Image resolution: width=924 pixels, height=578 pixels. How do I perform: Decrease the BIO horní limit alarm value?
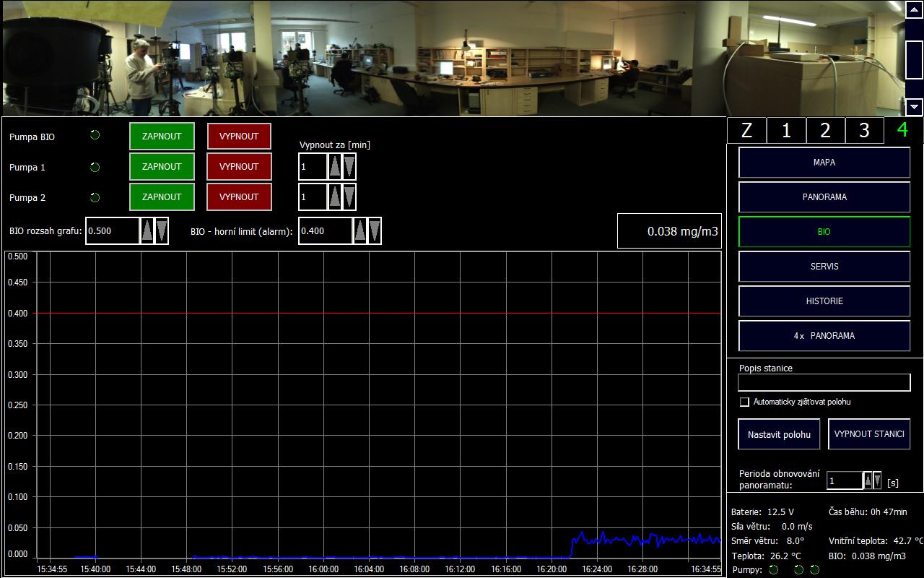[375, 231]
